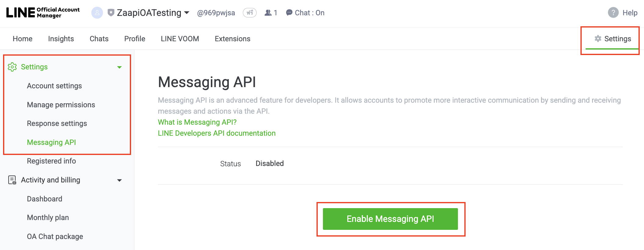Open the What is Messaging API link
Screen dimensions: 644x250
click(197, 122)
